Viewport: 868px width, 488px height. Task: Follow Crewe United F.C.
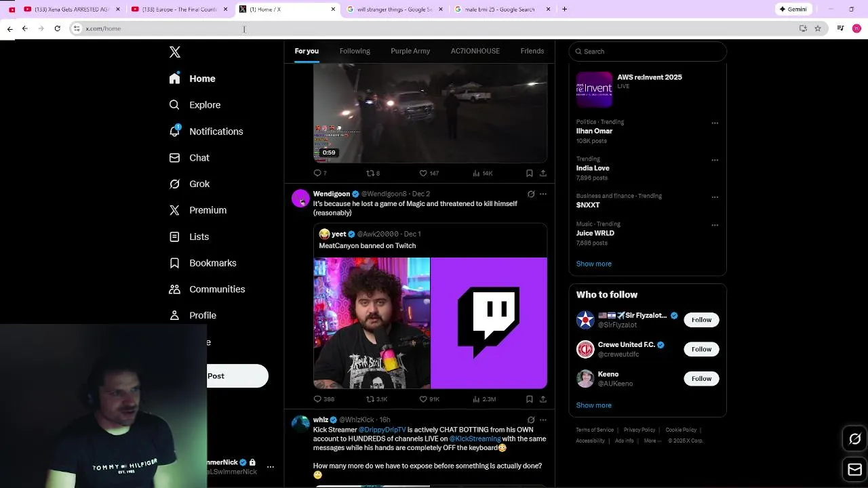(701, 349)
